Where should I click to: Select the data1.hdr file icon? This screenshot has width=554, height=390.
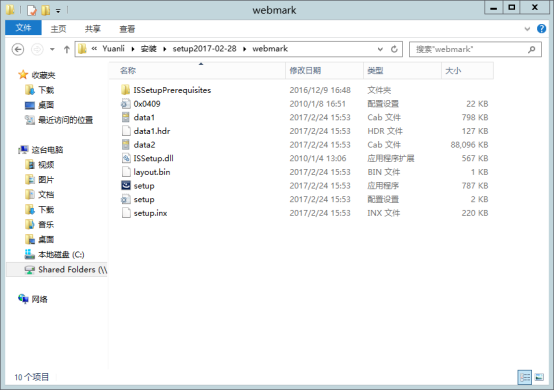(x=126, y=131)
